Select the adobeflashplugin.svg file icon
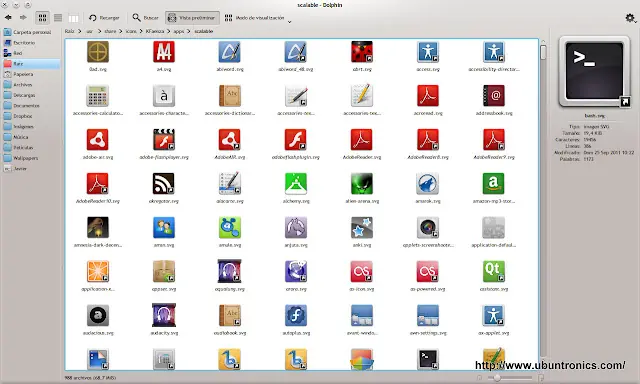 [x=296, y=140]
